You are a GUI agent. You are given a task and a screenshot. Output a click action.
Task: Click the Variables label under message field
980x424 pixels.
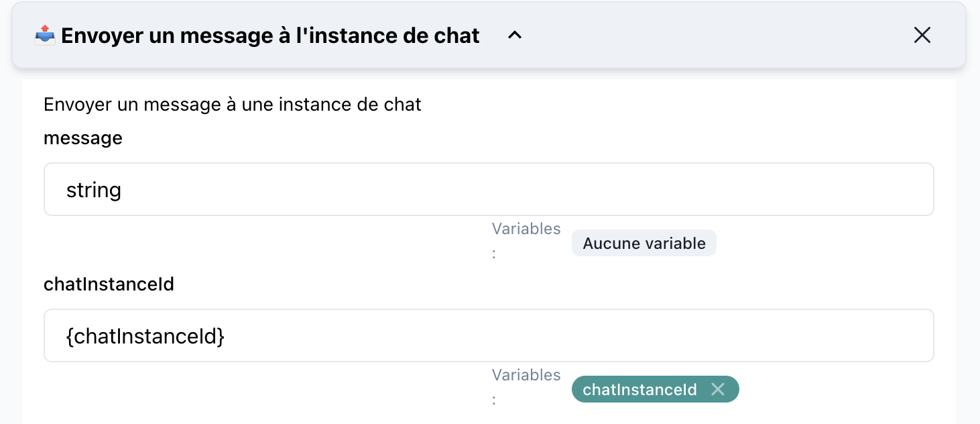(526, 229)
